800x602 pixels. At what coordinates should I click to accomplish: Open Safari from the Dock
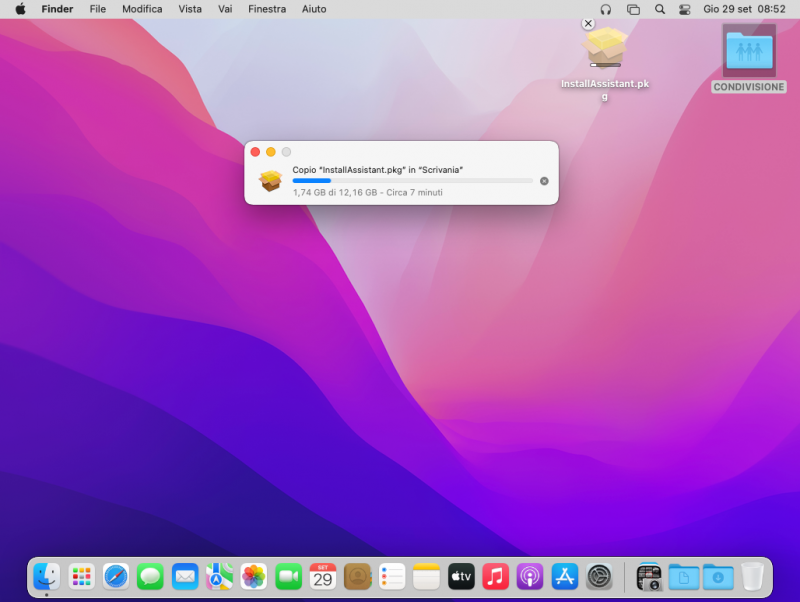click(x=116, y=577)
